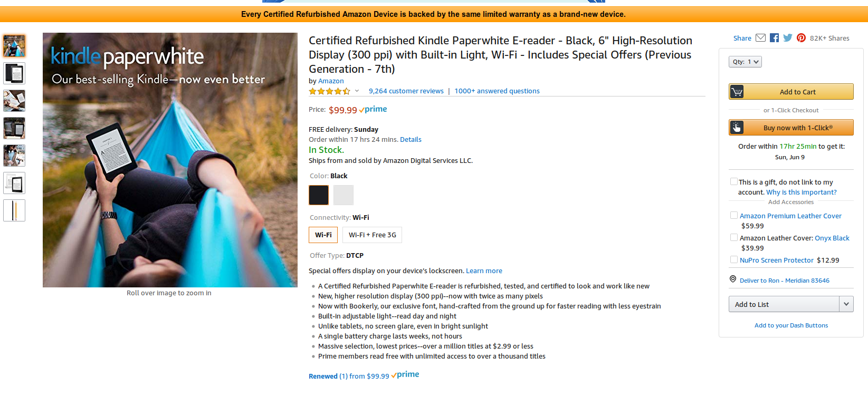This screenshot has width=868, height=415.
Task: Share product on Facebook
Action: pyautogui.click(x=774, y=38)
